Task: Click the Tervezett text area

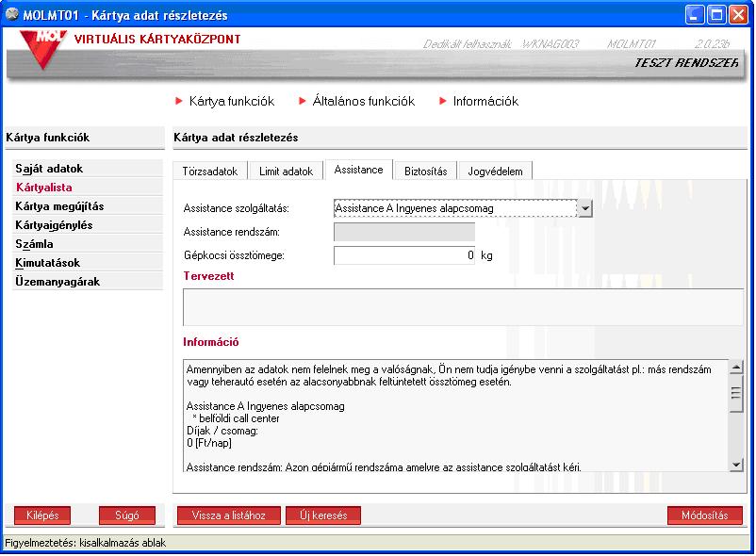Action: tap(463, 307)
